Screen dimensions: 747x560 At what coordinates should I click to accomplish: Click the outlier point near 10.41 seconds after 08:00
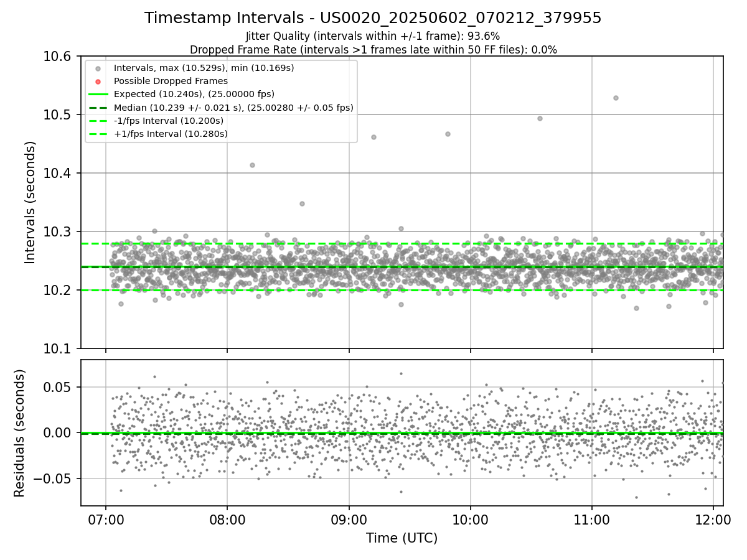point(252,165)
